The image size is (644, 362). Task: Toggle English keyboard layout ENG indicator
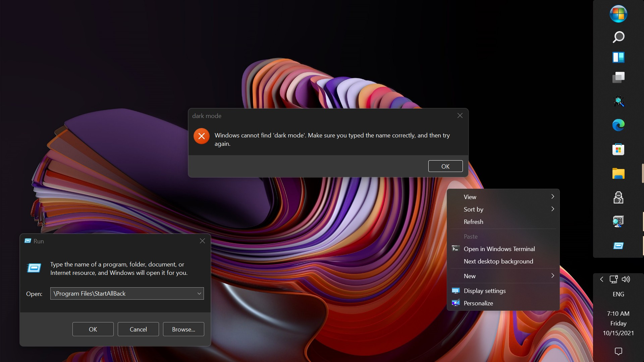[x=618, y=294]
